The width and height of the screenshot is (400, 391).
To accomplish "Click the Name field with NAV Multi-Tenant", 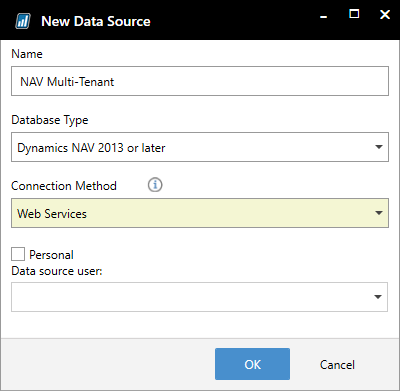I will click(x=200, y=81).
